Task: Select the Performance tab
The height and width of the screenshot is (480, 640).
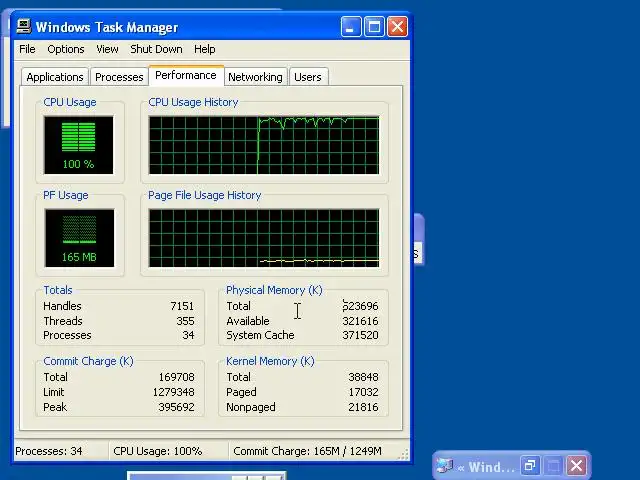Action: 186,76
